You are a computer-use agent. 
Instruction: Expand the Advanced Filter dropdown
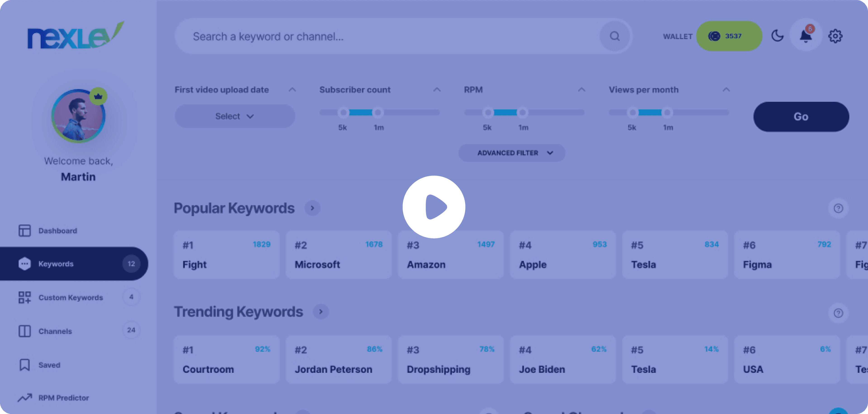coord(512,153)
